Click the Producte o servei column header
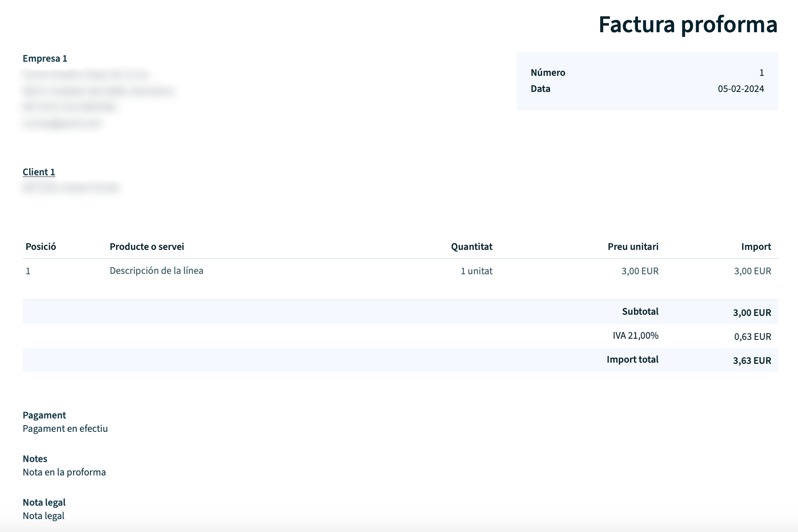The image size is (798, 532). click(147, 247)
